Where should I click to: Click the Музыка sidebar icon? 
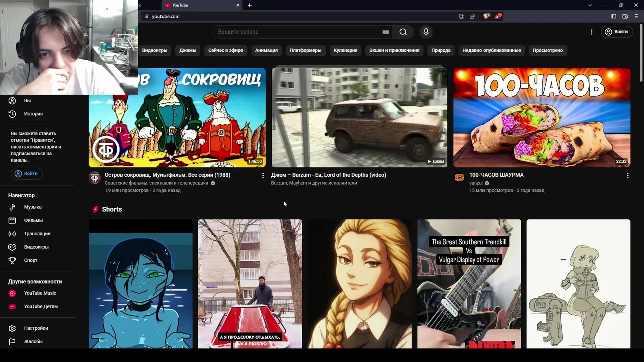12,207
